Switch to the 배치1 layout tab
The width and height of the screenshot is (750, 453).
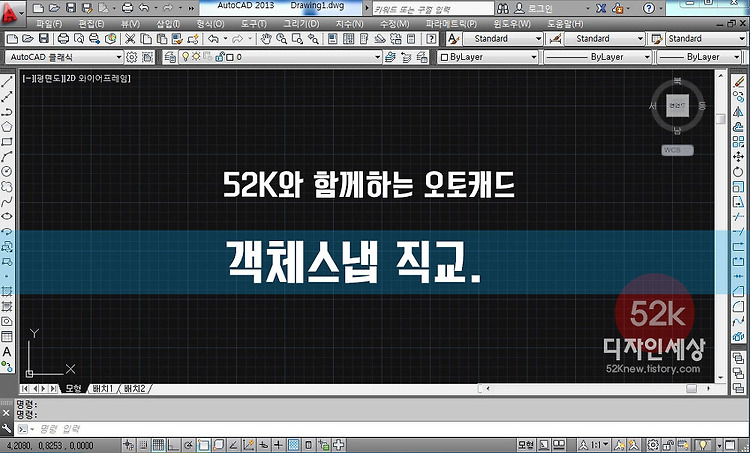click(103, 388)
